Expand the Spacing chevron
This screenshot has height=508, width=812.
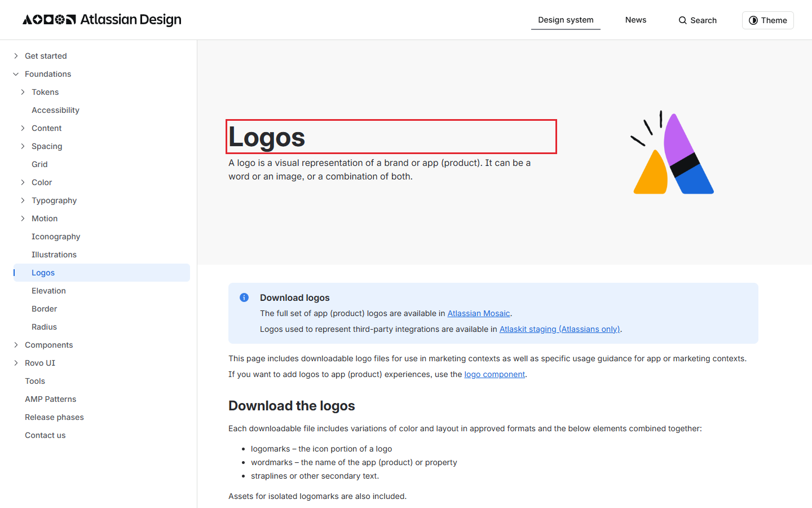point(23,146)
